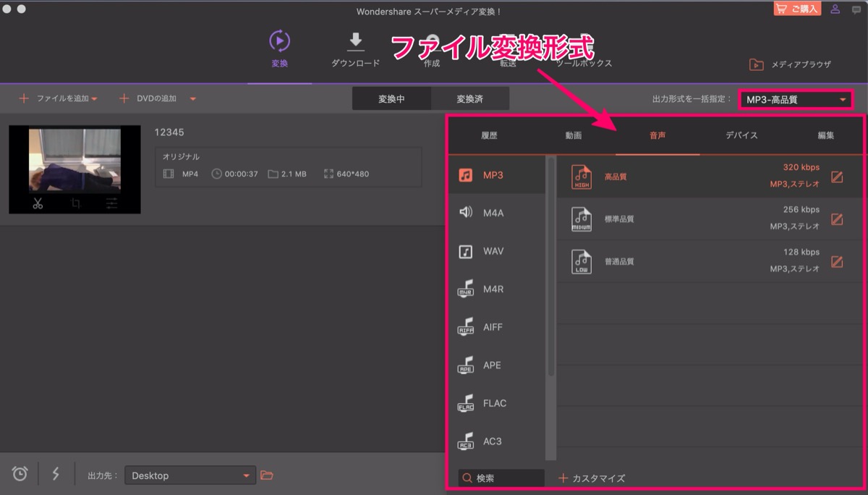Screen dimensions: 868x495
Task: Click the user account icon
Action: (835, 9)
